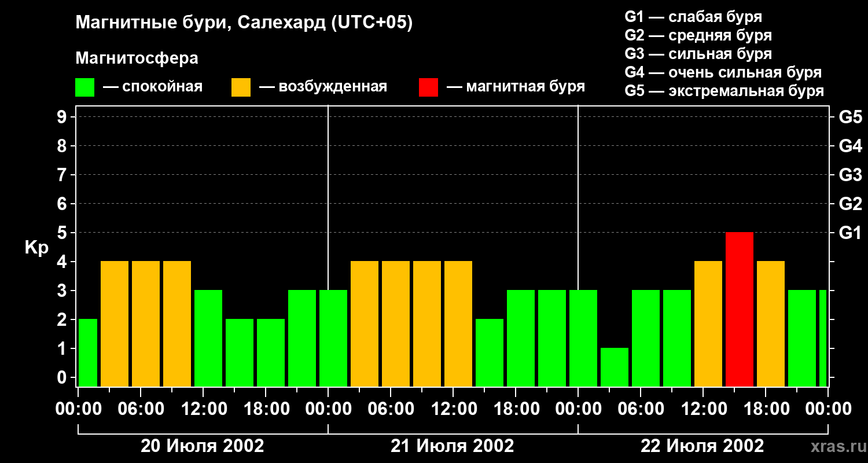The height and width of the screenshot is (463, 868).
Task: Click the 'G4' label on the right axis
Action: [x=850, y=146]
